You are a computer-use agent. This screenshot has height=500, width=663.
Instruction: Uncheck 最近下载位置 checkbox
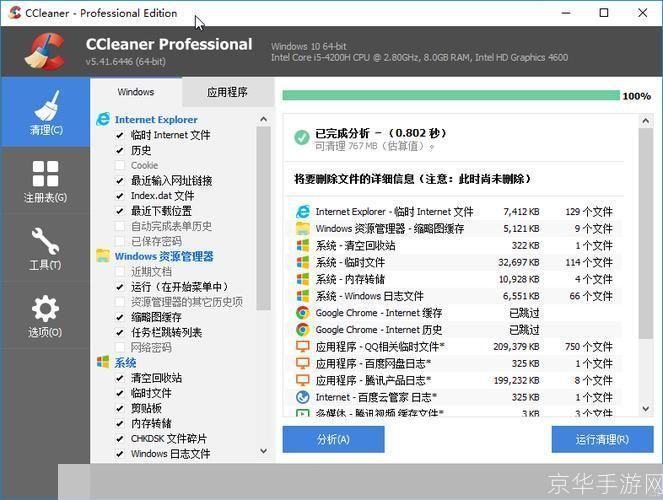[120, 211]
